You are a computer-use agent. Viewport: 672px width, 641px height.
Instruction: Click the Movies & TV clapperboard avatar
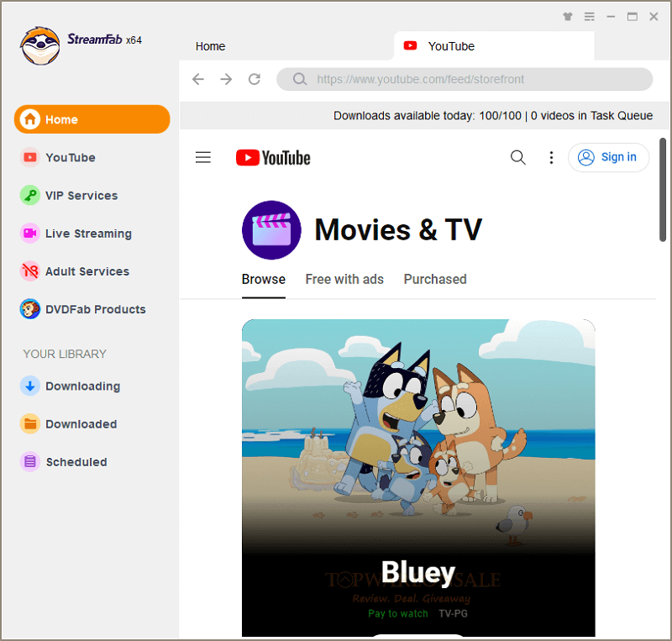[x=271, y=230]
